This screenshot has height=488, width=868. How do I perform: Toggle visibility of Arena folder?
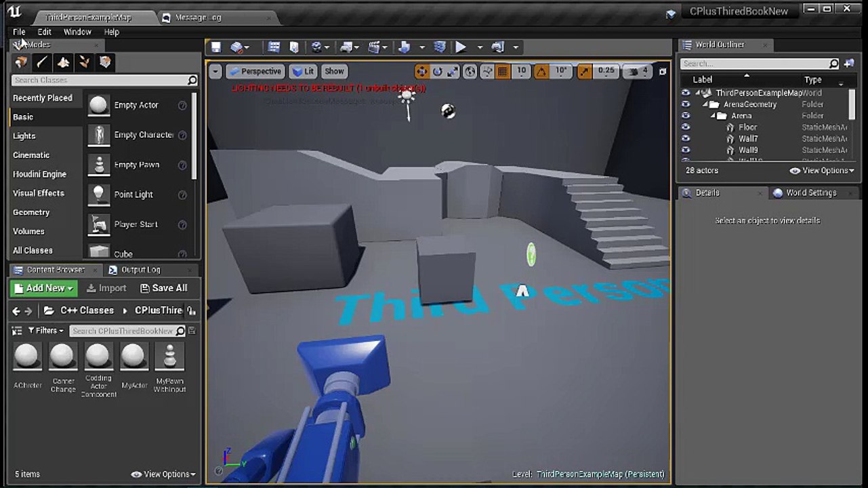[686, 116]
